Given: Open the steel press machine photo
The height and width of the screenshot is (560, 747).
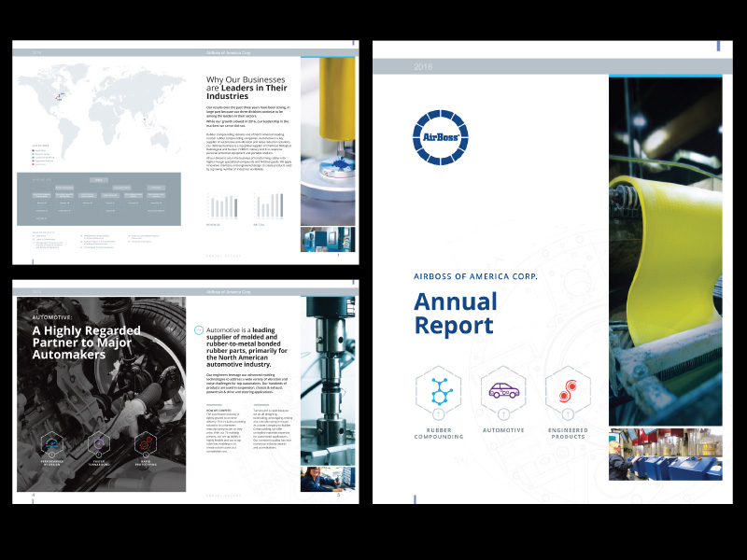Looking at the screenshot, I should 328,381.
